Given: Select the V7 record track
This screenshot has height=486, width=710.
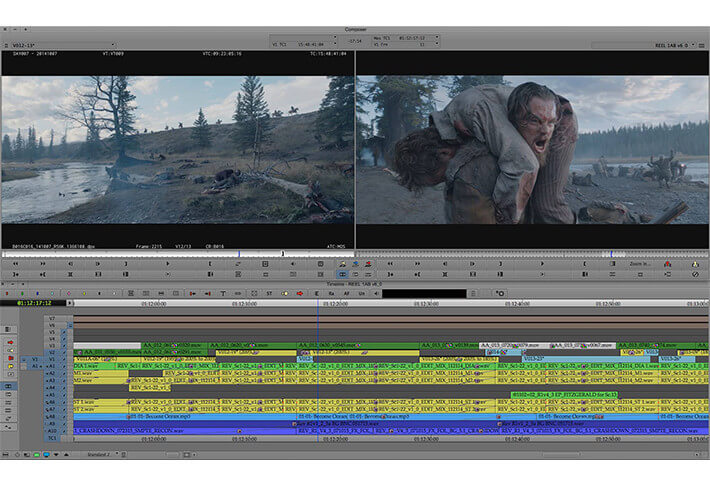Looking at the screenshot, I should tap(52, 318).
